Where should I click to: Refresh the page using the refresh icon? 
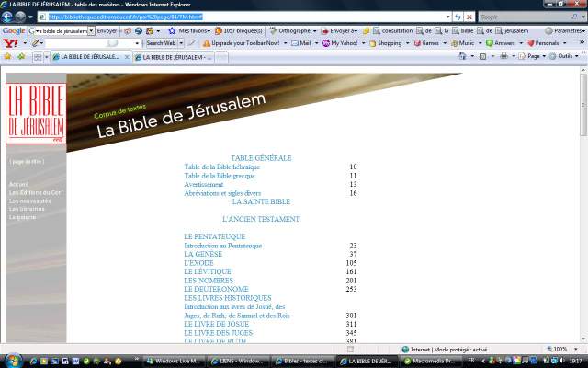pos(458,17)
